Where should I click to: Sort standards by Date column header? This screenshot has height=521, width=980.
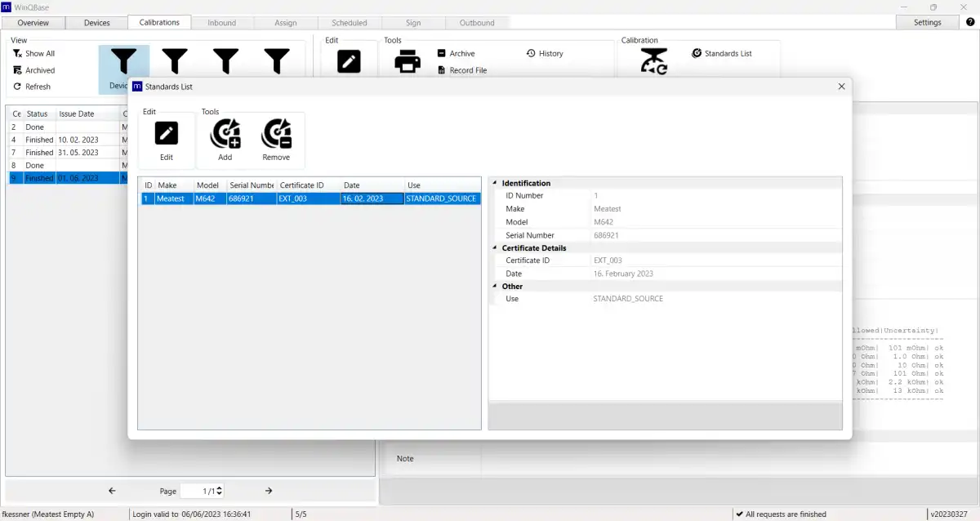[372, 185]
